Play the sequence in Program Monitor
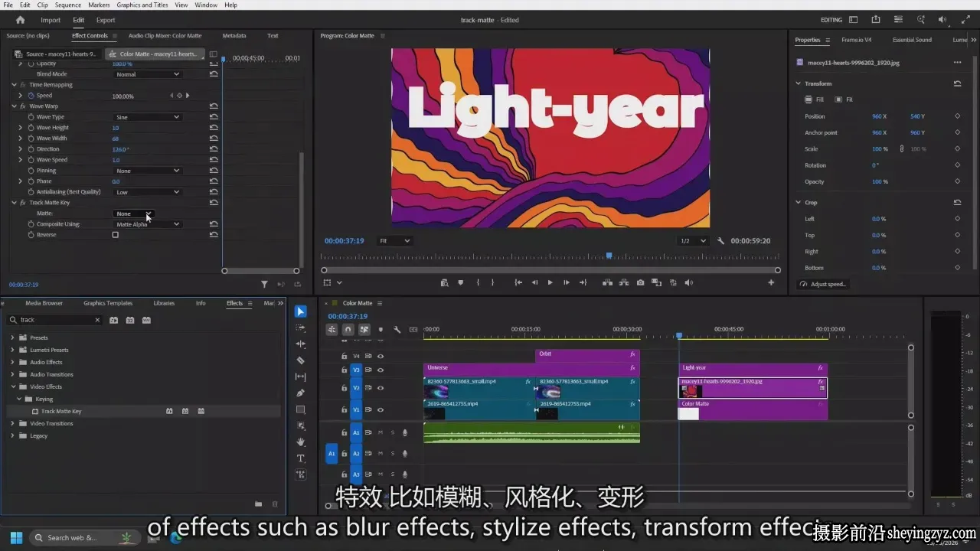 click(x=550, y=282)
